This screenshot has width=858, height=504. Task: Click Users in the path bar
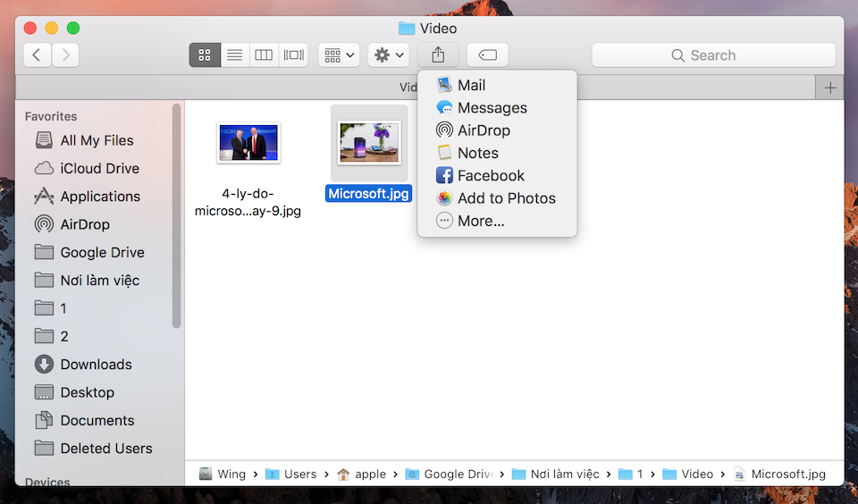click(x=290, y=474)
